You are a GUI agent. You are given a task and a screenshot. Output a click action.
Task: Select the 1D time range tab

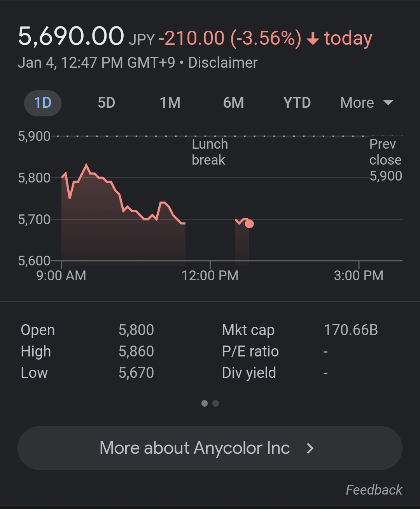(43, 103)
